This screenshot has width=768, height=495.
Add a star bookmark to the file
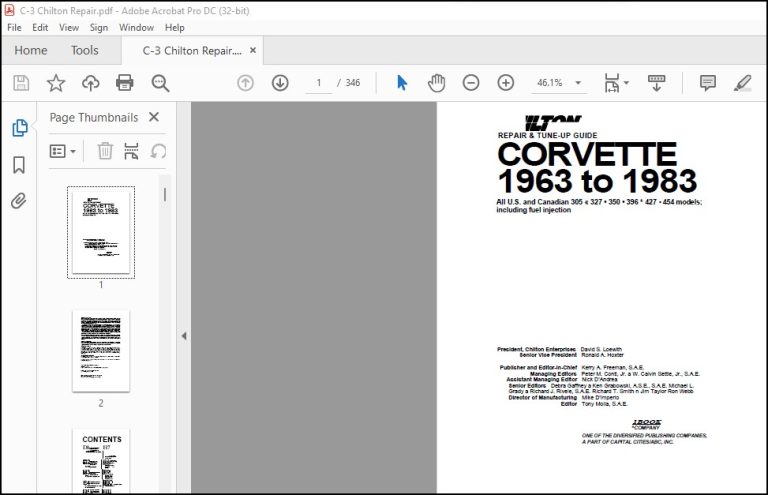(56, 83)
